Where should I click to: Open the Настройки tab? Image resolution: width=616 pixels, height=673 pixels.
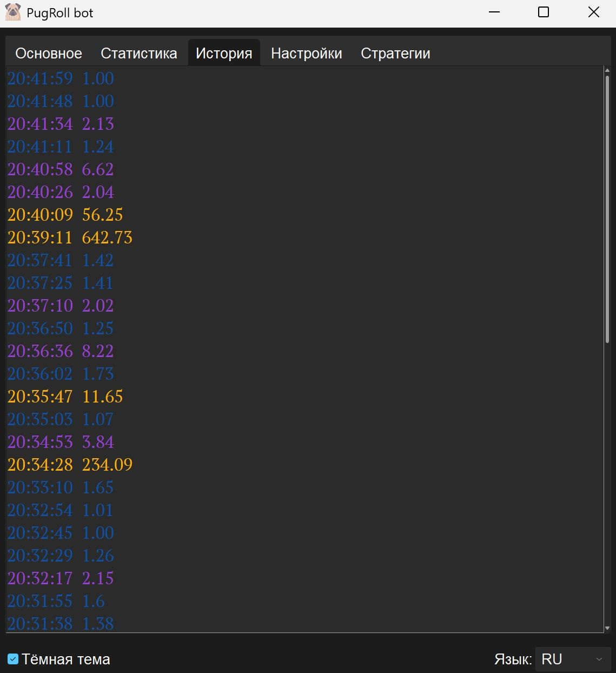pos(307,53)
